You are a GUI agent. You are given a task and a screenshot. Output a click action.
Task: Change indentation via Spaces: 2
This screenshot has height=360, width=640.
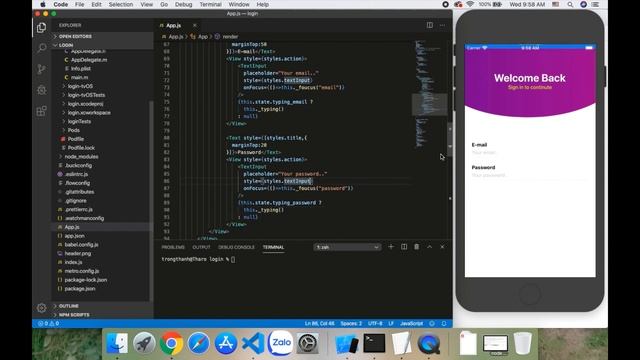(x=351, y=323)
